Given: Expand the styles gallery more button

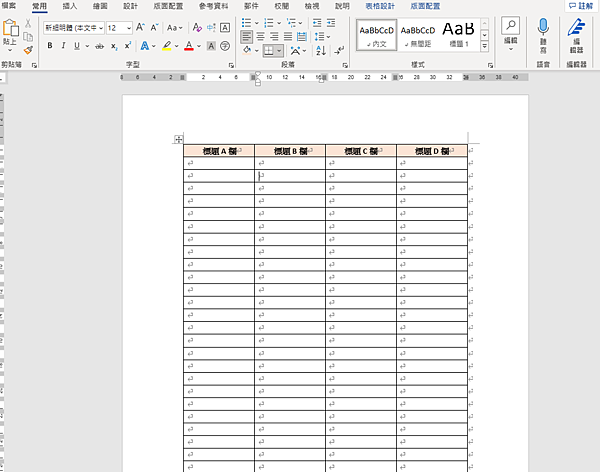Looking at the screenshot, I should (484, 46).
